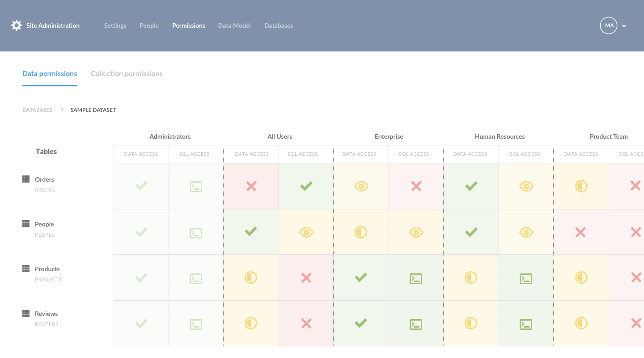Click the Enterprise group header
Image resolution: width=644 pixels, height=358 pixels.
389,136
